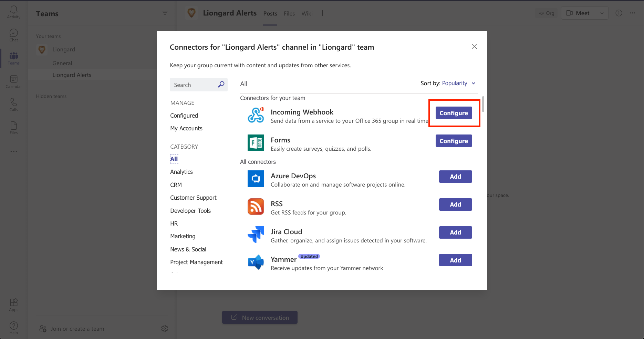Click the Yammer connector icon

(256, 262)
